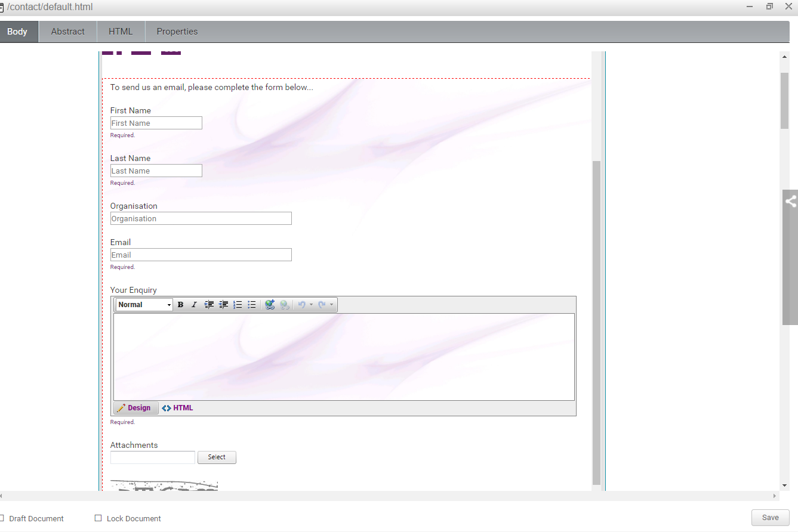Switch to the Abstract tab
This screenshot has height=532, width=798.
67,31
